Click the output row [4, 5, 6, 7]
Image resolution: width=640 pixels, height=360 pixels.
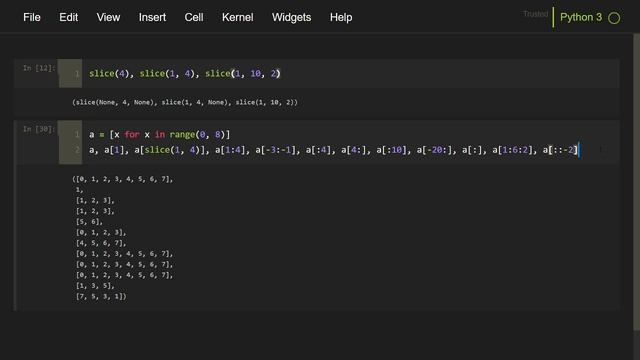pyautogui.click(x=101, y=243)
